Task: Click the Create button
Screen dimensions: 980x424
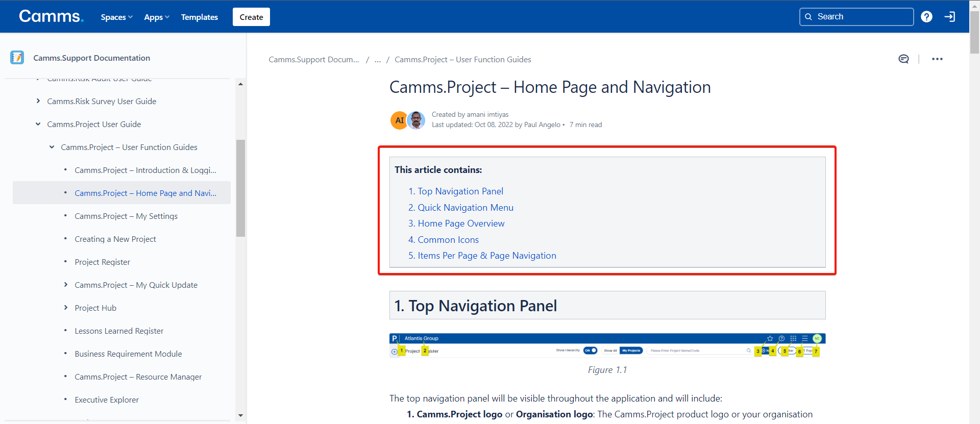Action: click(x=251, y=17)
